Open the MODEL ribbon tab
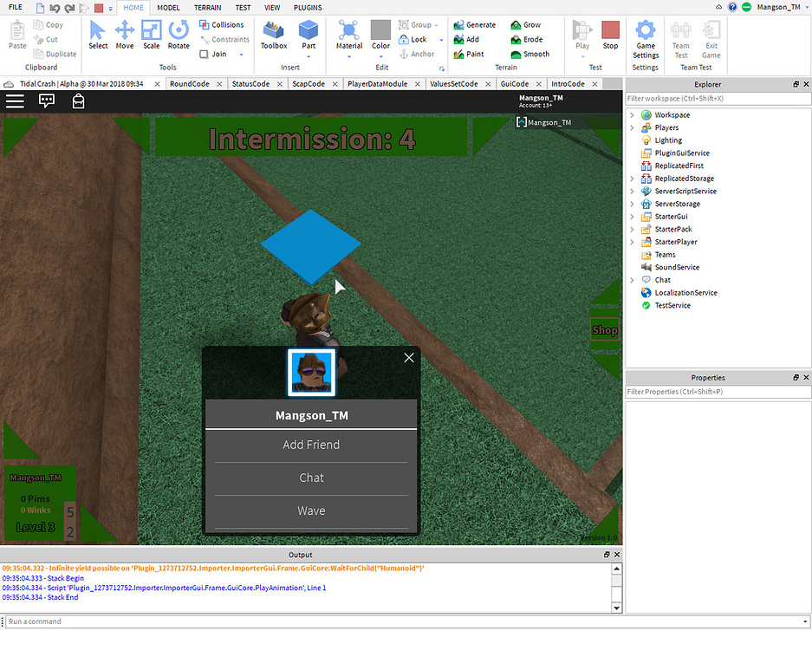 (168, 8)
